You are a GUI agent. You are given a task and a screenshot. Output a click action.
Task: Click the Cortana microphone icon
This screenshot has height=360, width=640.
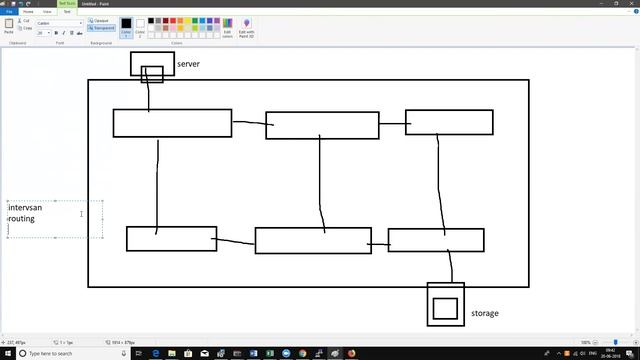click(x=124, y=353)
